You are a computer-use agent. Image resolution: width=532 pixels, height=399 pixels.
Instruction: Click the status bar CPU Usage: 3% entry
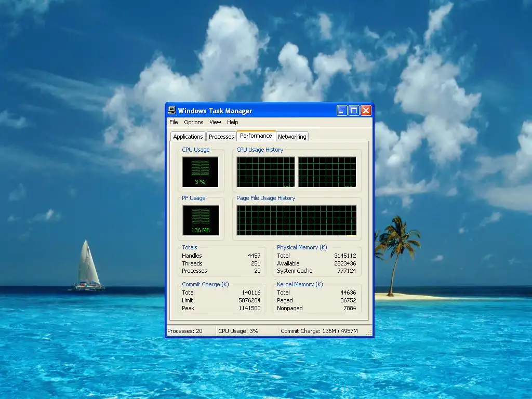pyautogui.click(x=238, y=331)
